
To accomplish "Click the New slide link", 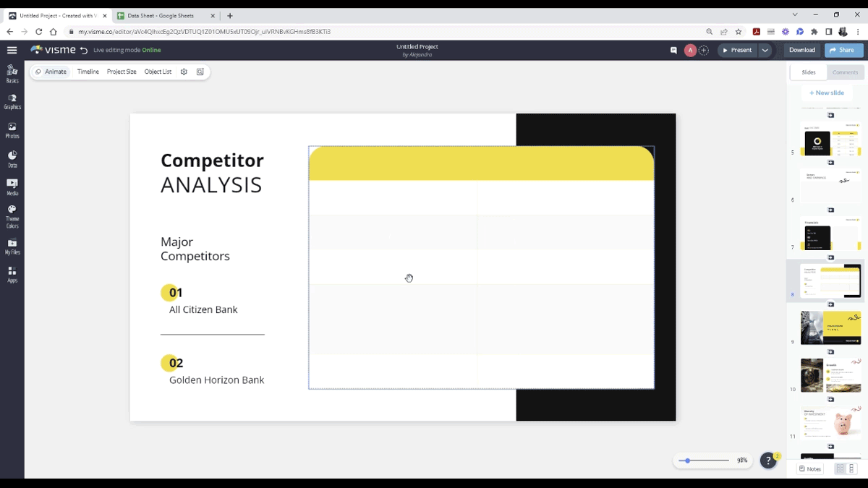I will pyautogui.click(x=826, y=93).
